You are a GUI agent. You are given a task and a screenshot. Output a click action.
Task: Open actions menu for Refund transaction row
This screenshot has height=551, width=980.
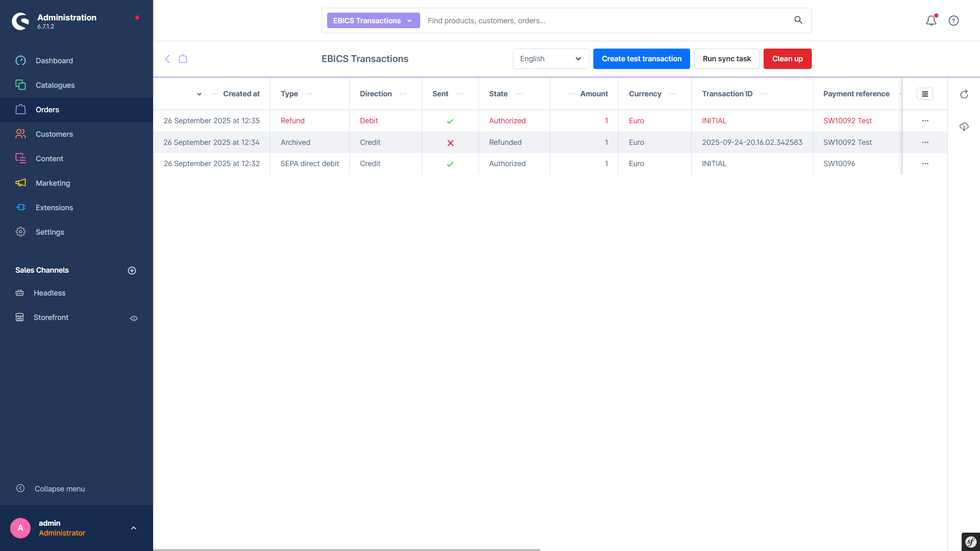(x=925, y=121)
